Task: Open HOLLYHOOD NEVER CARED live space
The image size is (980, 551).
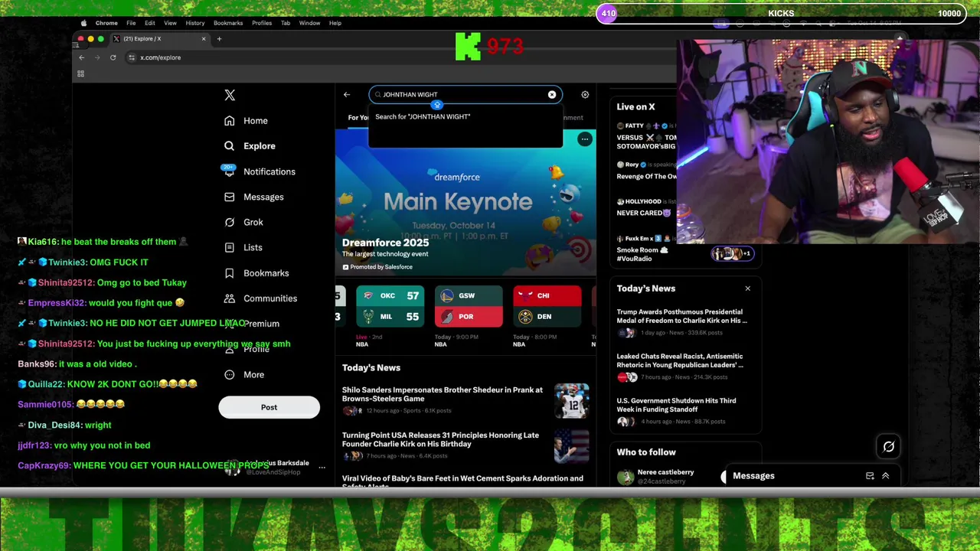Action: tap(647, 207)
